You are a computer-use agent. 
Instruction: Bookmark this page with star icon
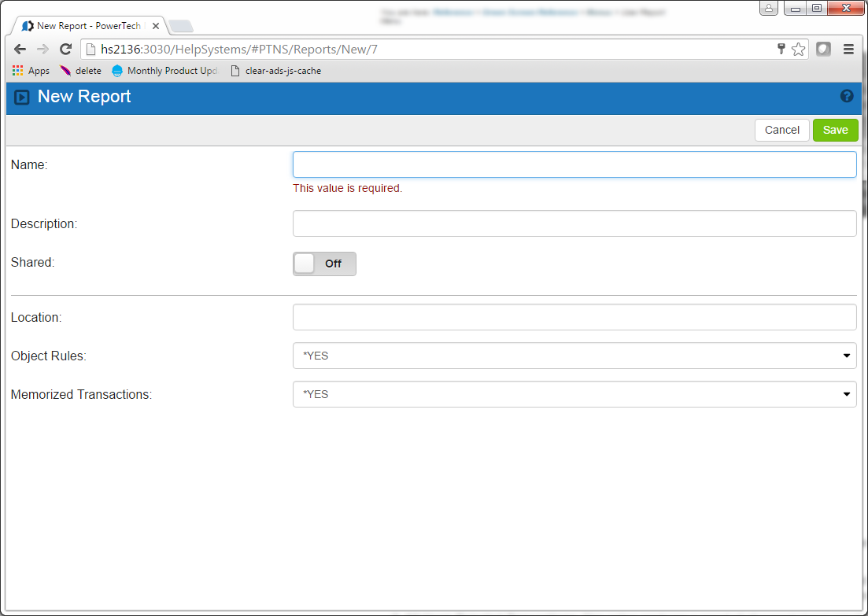point(798,50)
